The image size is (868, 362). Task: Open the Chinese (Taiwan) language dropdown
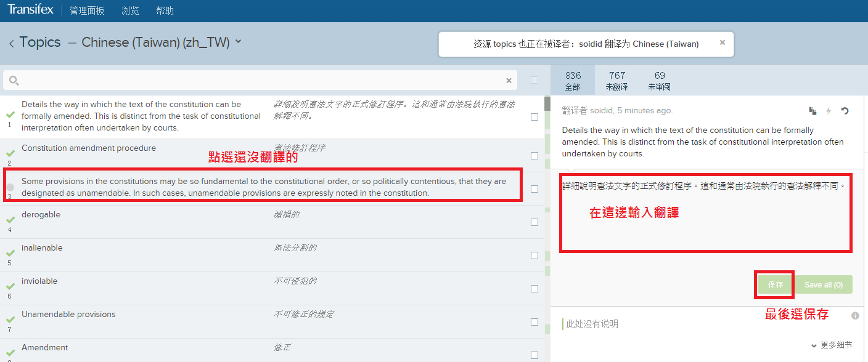[239, 42]
